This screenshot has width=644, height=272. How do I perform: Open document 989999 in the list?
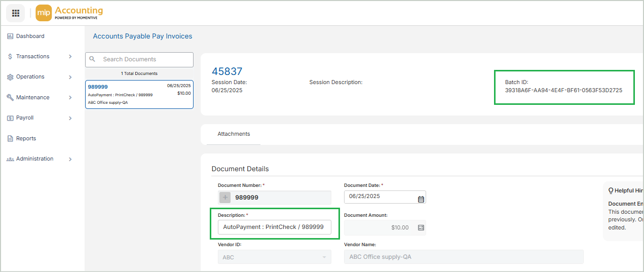pos(139,94)
